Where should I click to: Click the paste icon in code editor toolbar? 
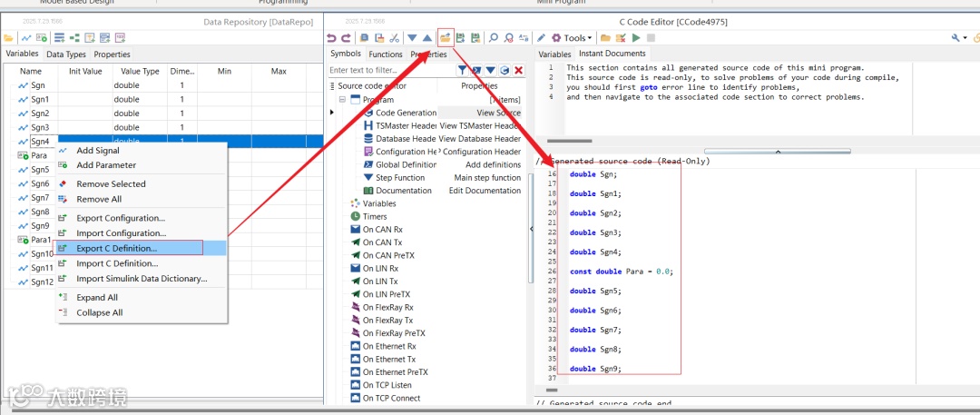[379, 38]
